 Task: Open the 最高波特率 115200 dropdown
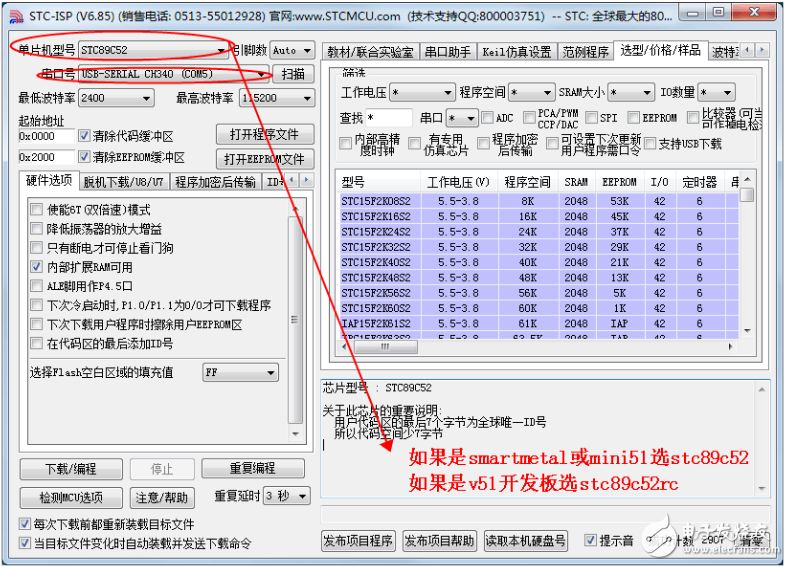pos(303,98)
